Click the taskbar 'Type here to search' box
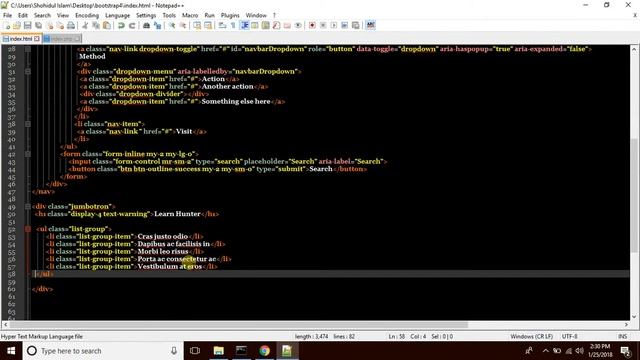The image size is (640, 360). 103,351
